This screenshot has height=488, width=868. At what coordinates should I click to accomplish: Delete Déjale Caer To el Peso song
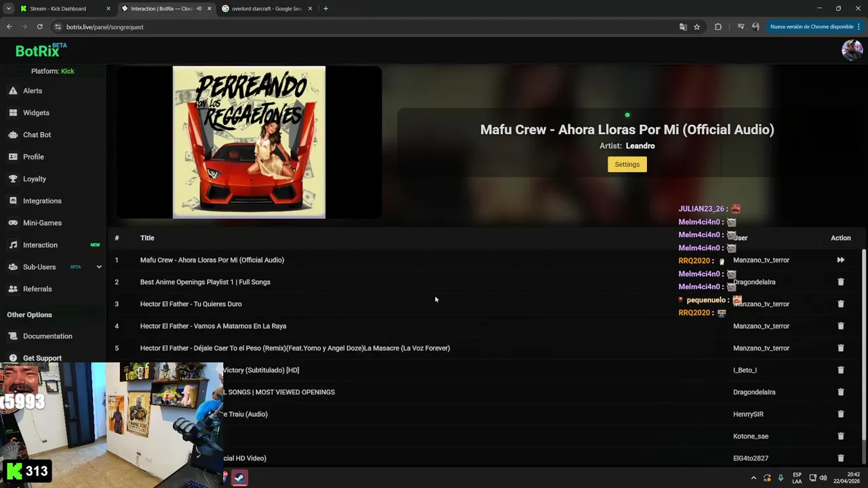coord(840,348)
